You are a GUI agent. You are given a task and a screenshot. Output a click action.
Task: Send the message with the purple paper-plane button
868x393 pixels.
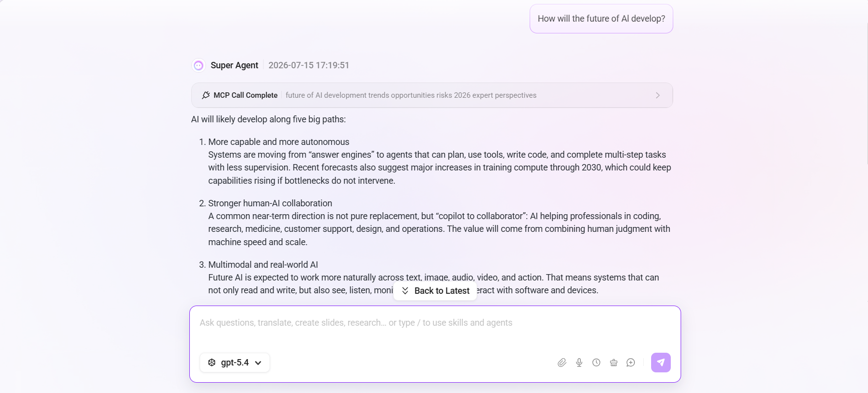tap(661, 363)
